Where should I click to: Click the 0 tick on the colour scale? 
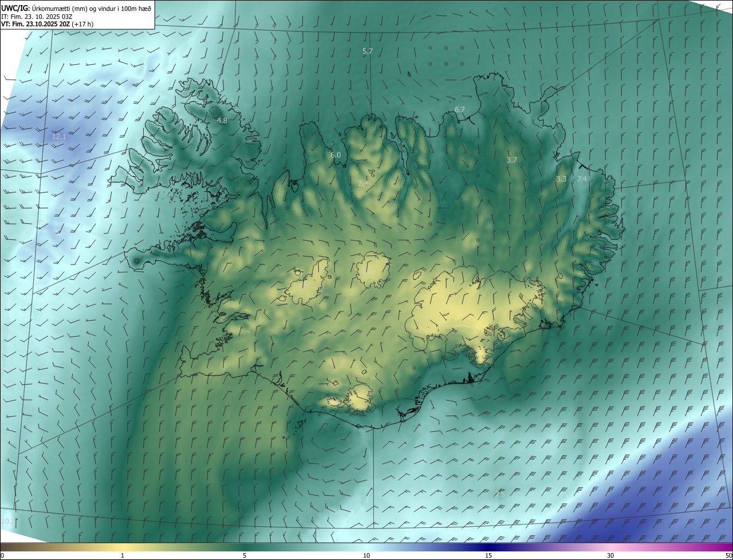point(2,556)
